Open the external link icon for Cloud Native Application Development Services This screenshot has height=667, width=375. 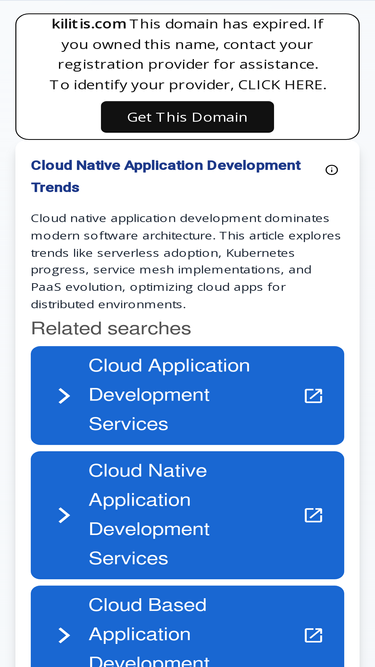pyautogui.click(x=313, y=516)
